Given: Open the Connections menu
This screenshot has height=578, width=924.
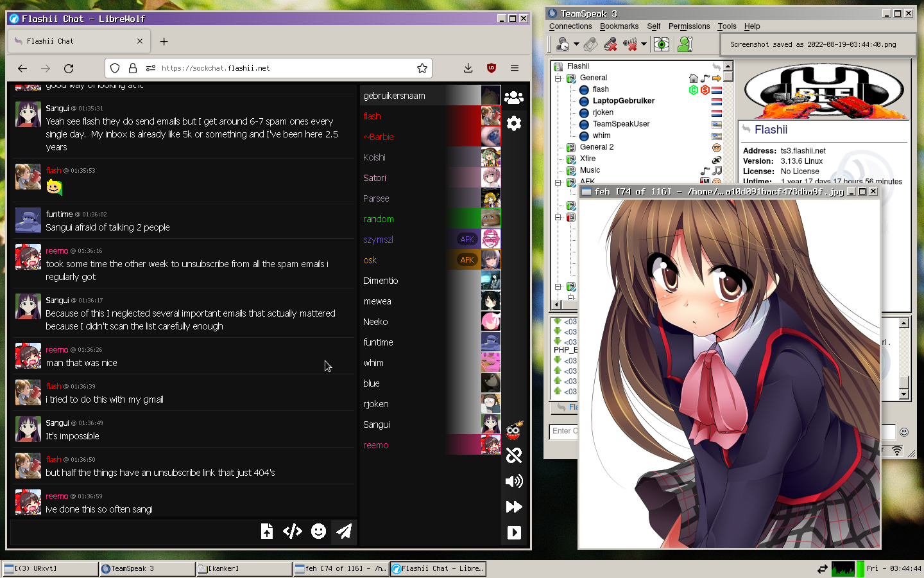Looking at the screenshot, I should 570,26.
